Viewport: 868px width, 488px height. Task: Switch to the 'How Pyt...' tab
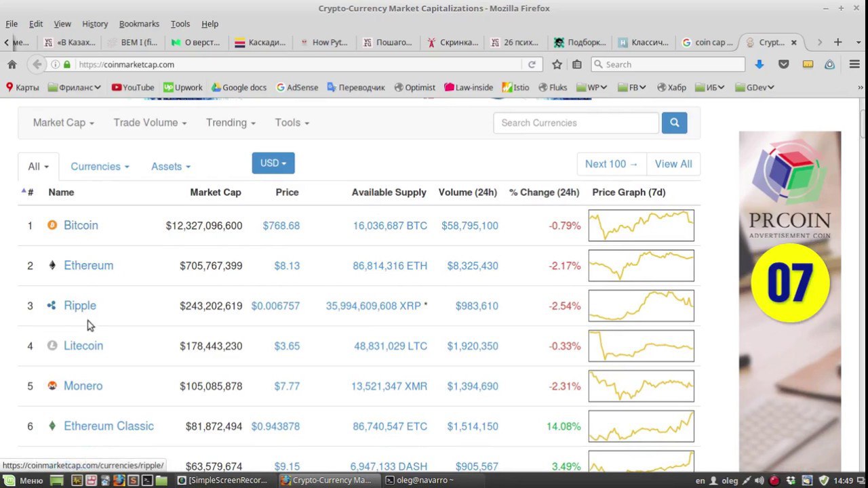[324, 42]
